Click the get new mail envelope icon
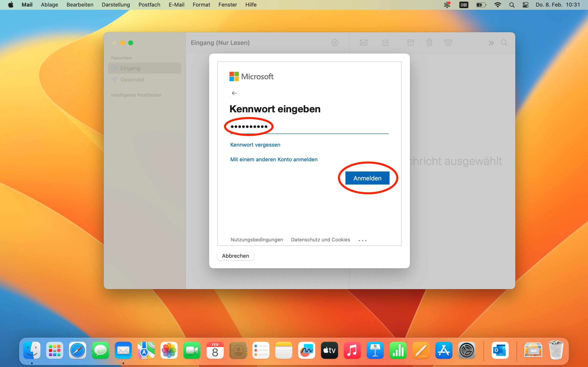This screenshot has width=588, height=367. (363, 43)
